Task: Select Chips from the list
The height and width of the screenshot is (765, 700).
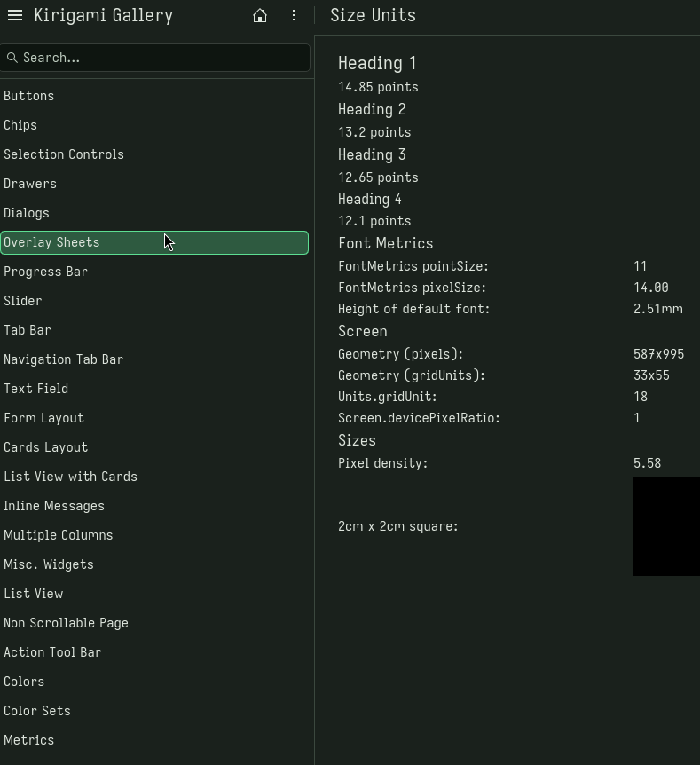Action: pos(20,125)
